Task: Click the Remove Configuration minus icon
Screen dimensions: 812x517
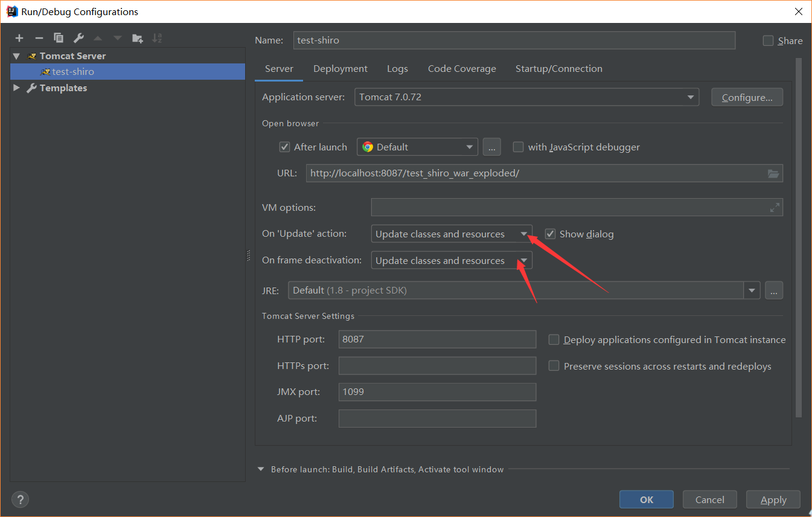Action: (x=39, y=38)
